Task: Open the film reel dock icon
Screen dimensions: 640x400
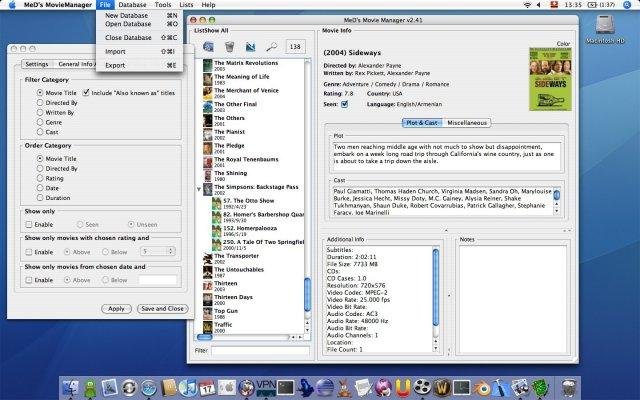Action: pos(422,387)
